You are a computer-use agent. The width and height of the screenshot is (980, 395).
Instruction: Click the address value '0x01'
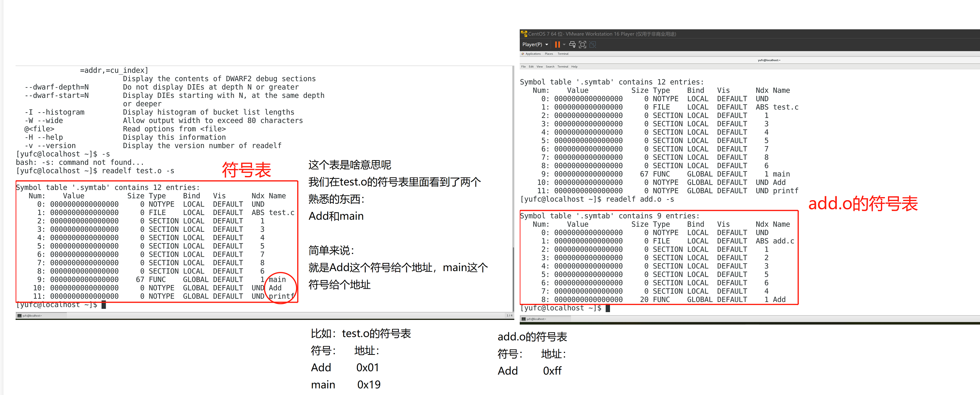tap(367, 368)
